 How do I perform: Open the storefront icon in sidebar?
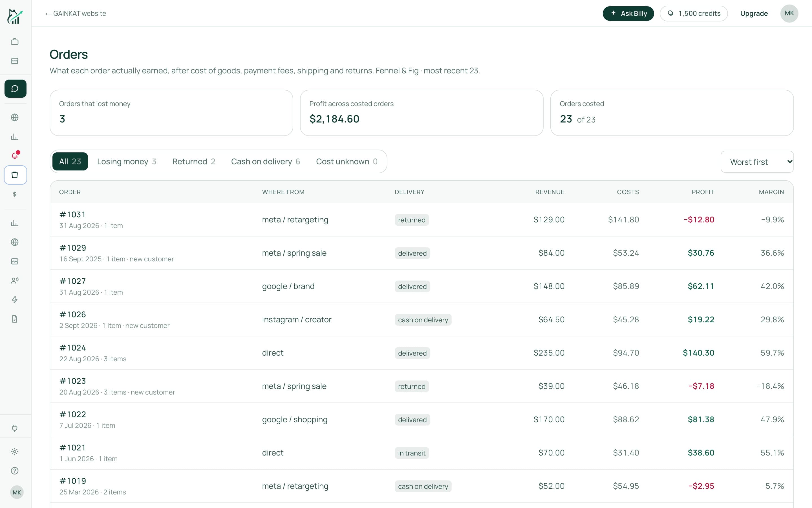pyautogui.click(x=15, y=61)
